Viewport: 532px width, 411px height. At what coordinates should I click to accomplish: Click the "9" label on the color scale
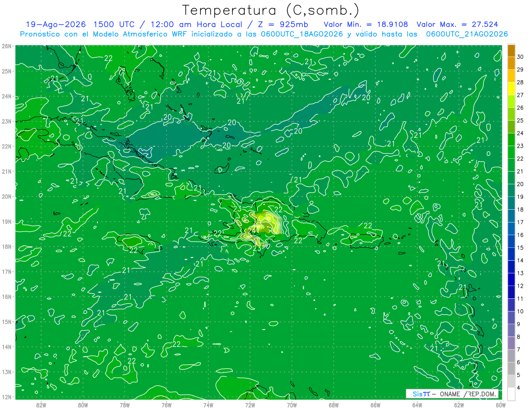(x=519, y=324)
